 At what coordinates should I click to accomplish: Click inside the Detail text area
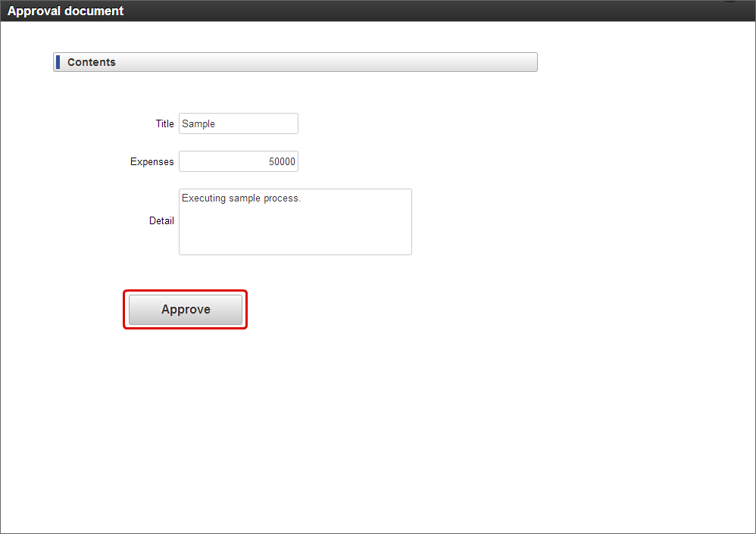295,222
